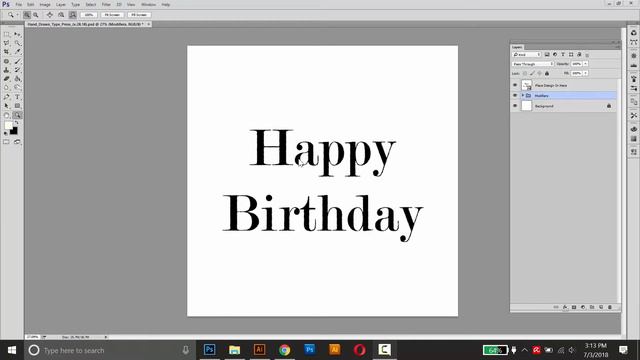The image size is (640, 360).
Task: Click the Fit Screen button
Action: (x=112, y=15)
